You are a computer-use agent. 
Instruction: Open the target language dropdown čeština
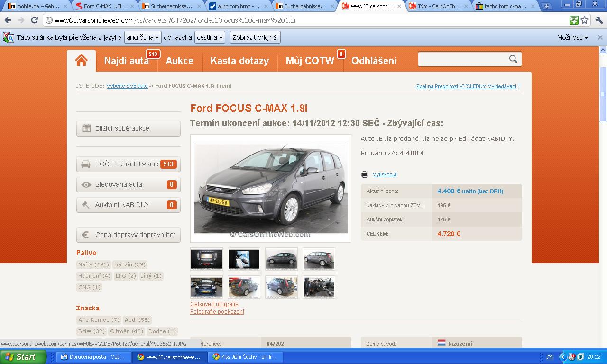(209, 37)
